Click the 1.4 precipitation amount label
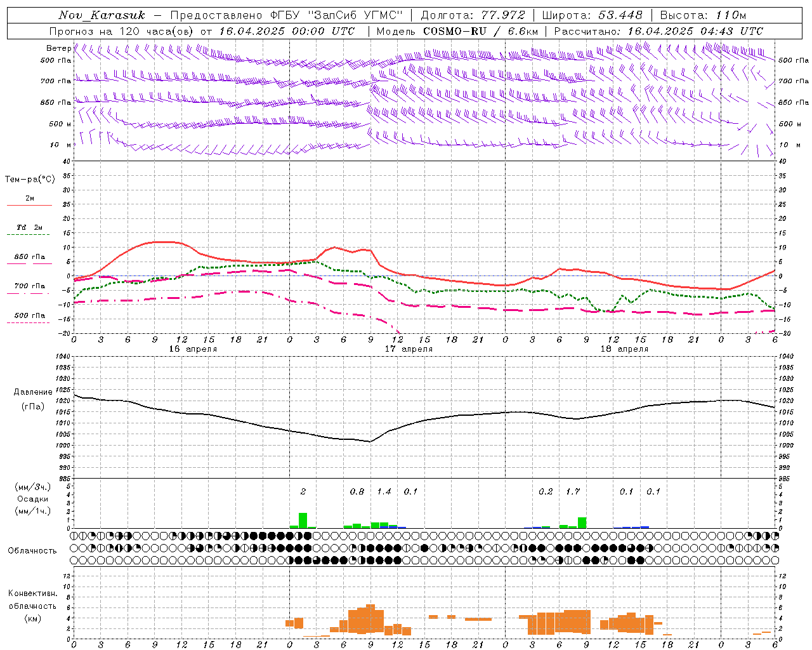This screenshot has width=812, height=650. [384, 491]
